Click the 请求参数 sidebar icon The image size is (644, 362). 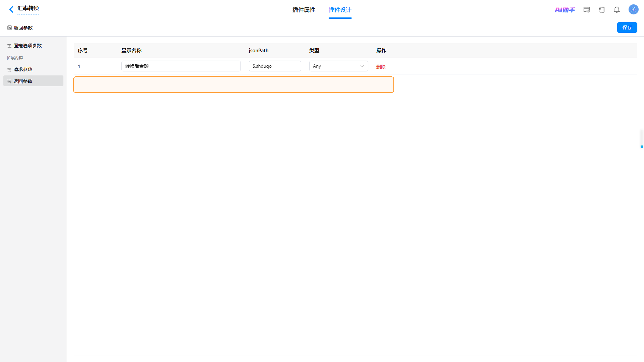9,69
